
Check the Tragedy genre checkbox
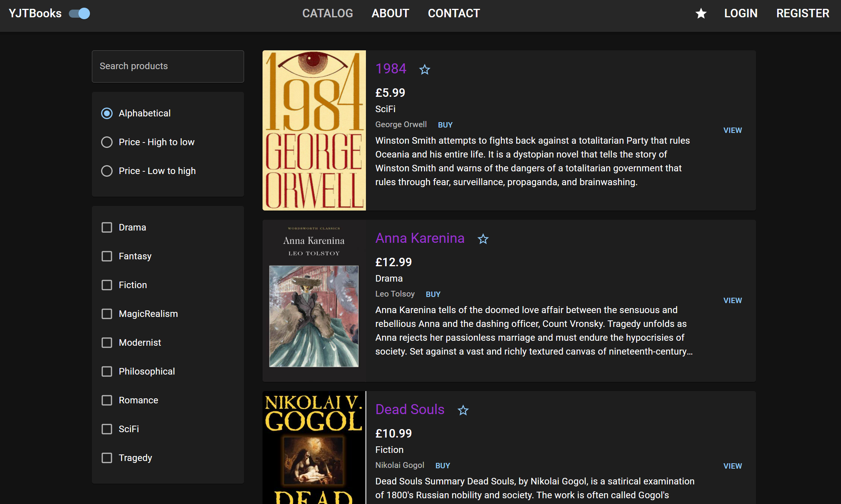click(106, 458)
